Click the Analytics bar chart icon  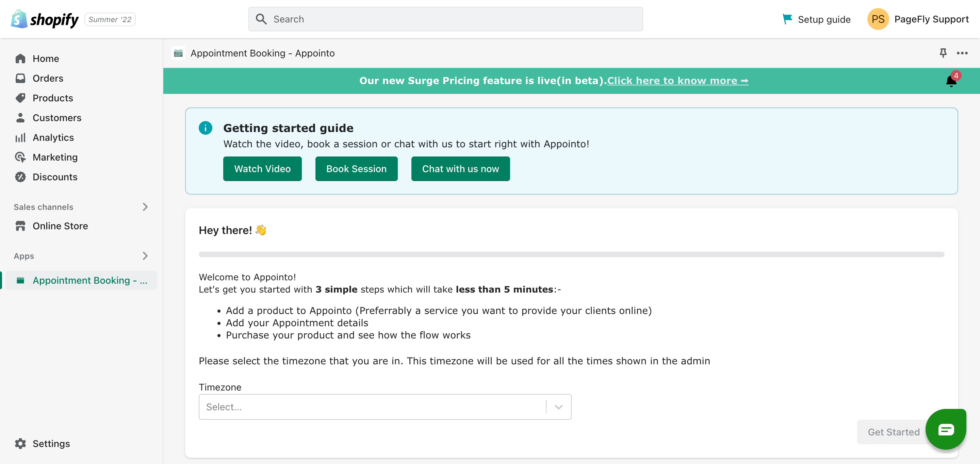[20, 138]
